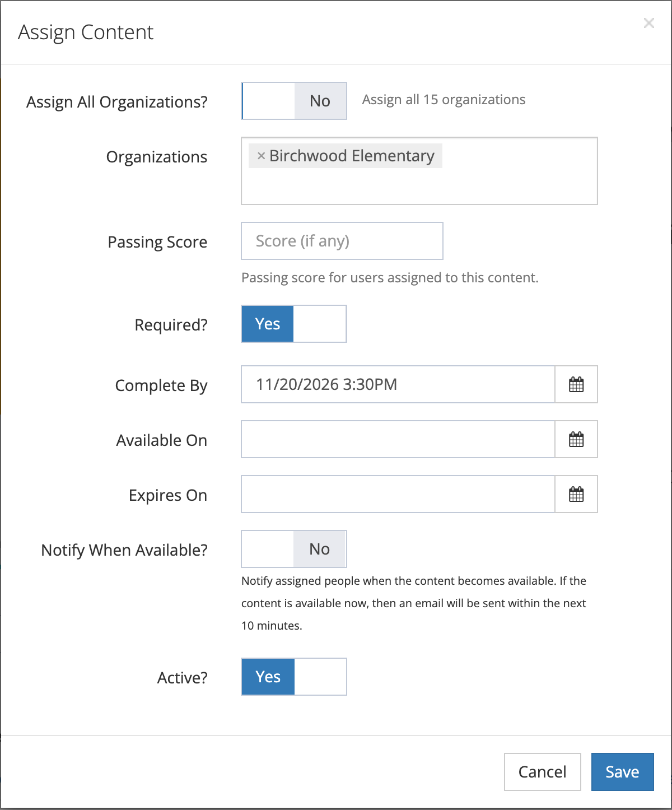
Task: Save the content assignment
Action: tap(622, 772)
